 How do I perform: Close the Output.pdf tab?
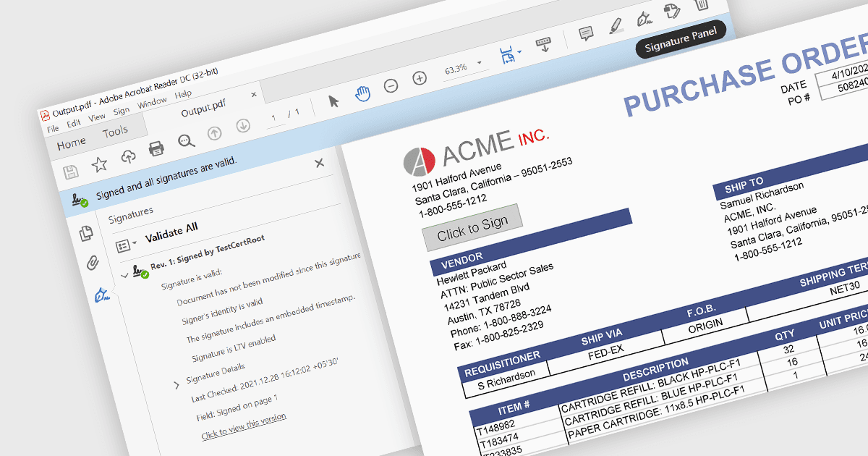(x=254, y=94)
